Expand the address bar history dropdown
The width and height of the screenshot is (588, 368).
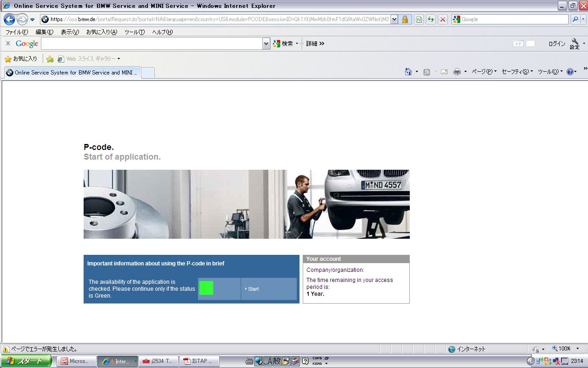pyautogui.click(x=394, y=19)
